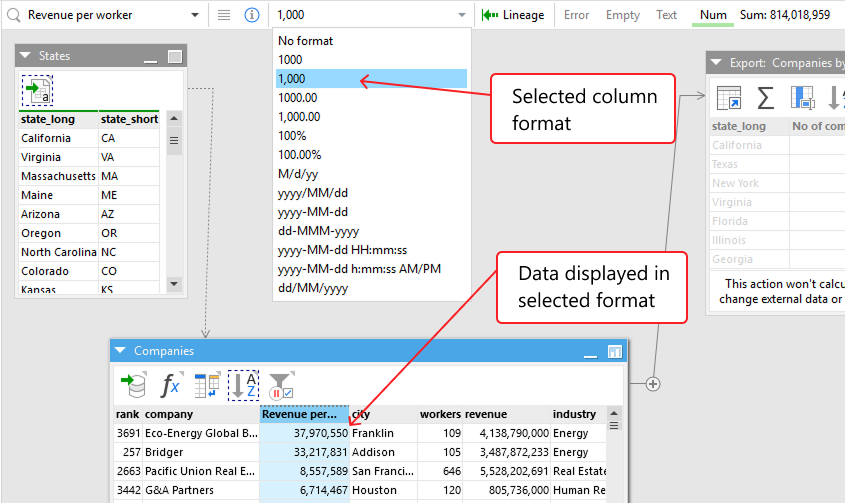Choose the 1,000.00 format option
The image size is (845, 503).
[x=371, y=117]
